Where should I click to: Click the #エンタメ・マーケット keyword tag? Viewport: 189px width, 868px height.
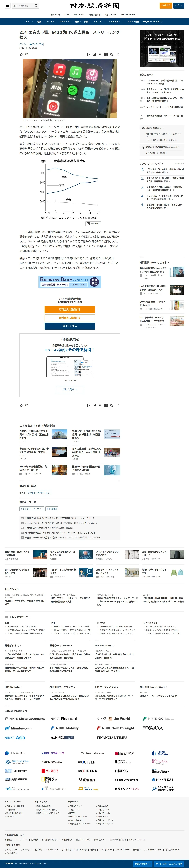32,509
